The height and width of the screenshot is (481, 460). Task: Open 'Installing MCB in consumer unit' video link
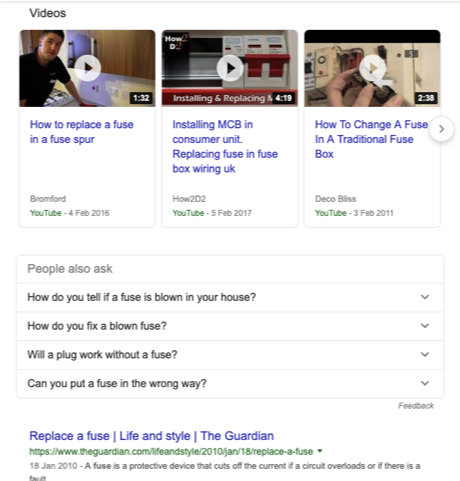coord(225,146)
